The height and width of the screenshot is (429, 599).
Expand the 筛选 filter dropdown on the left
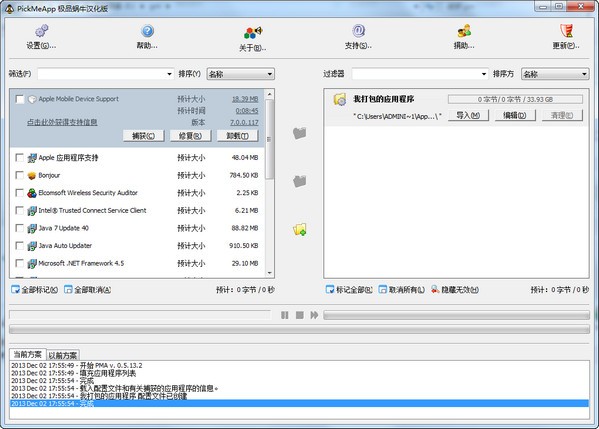[169, 74]
